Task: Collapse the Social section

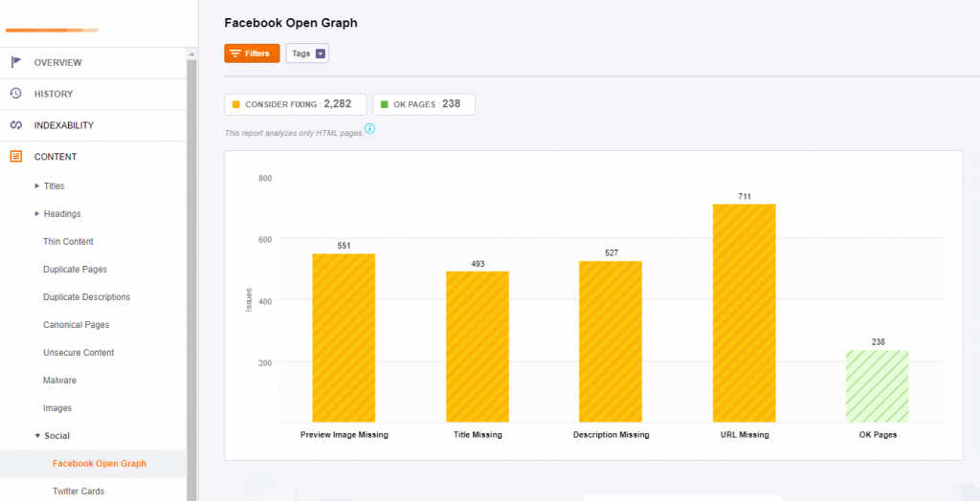Action: (x=37, y=436)
